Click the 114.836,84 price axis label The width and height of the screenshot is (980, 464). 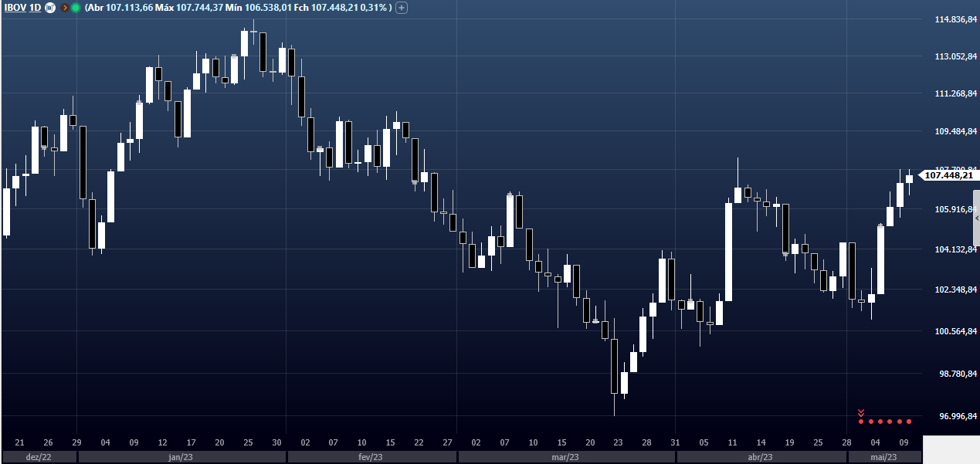951,19
